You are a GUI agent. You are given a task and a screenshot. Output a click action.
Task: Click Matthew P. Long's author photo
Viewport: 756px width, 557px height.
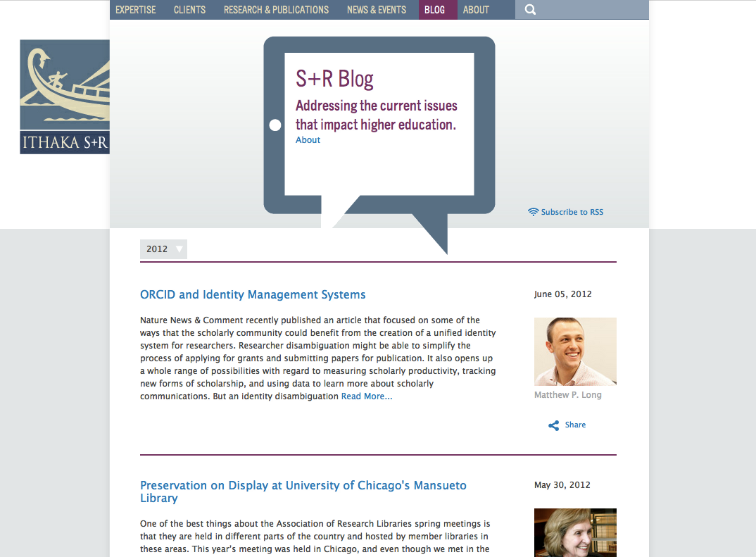pyautogui.click(x=575, y=351)
